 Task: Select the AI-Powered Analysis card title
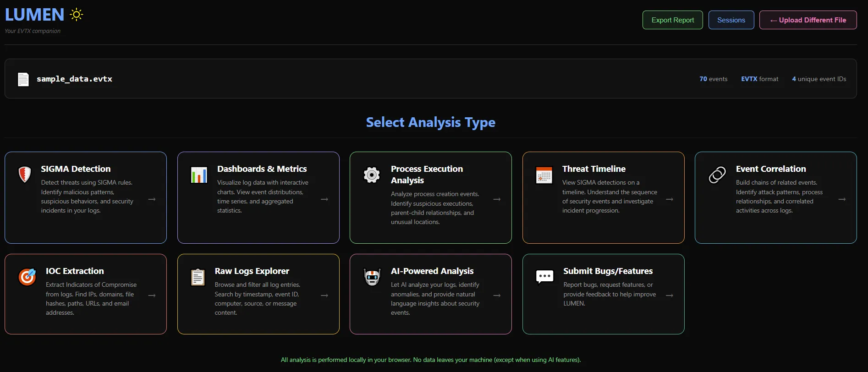coord(432,271)
